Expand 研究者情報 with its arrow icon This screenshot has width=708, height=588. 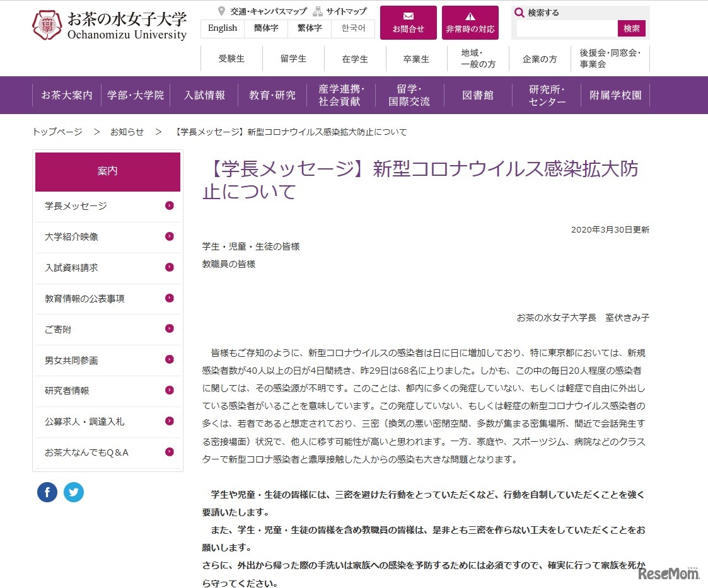coord(168,391)
